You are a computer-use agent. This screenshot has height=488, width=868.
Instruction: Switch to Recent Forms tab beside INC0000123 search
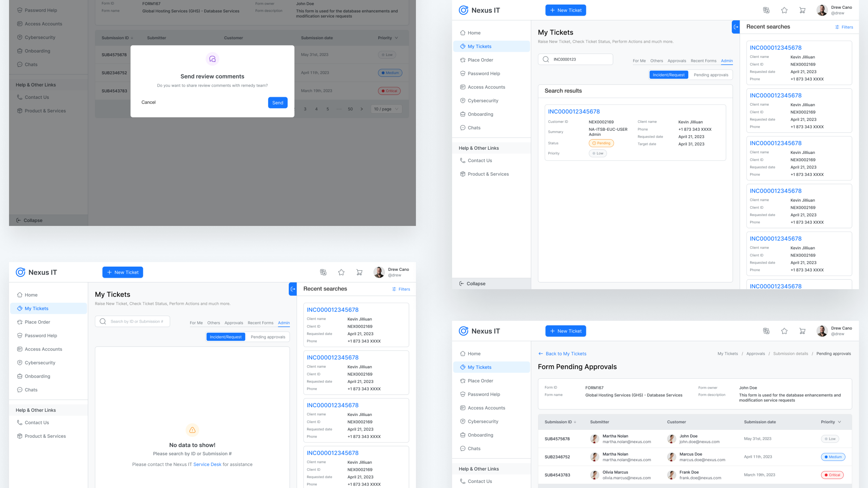point(703,61)
